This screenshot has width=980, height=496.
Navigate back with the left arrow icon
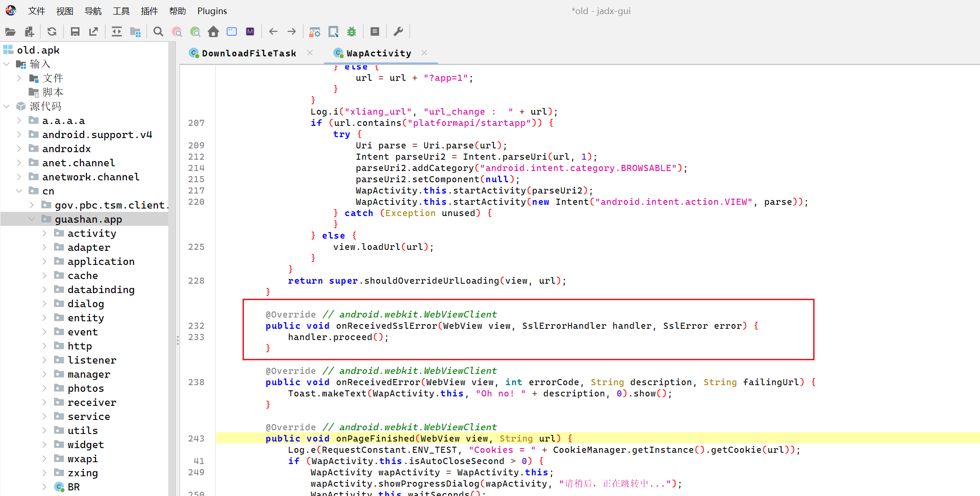tap(273, 32)
